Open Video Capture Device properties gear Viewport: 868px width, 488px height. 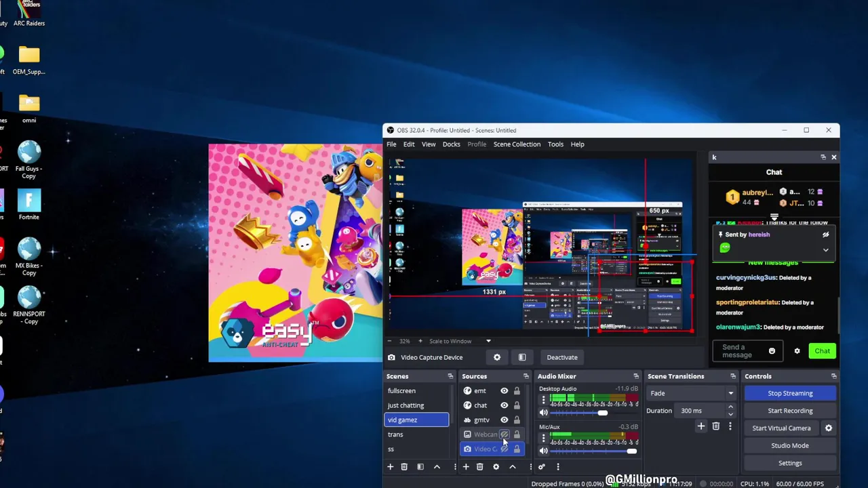[497, 357]
